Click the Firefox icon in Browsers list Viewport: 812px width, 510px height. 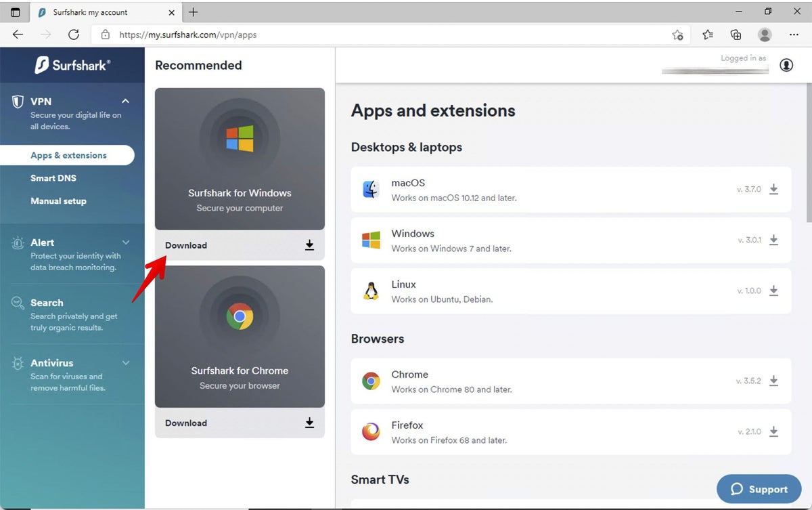371,432
